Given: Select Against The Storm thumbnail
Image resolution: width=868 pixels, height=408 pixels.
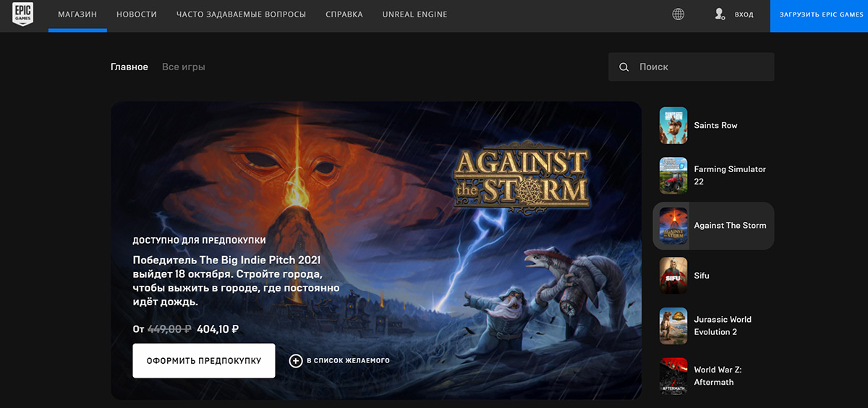Looking at the screenshot, I should coord(673,226).
